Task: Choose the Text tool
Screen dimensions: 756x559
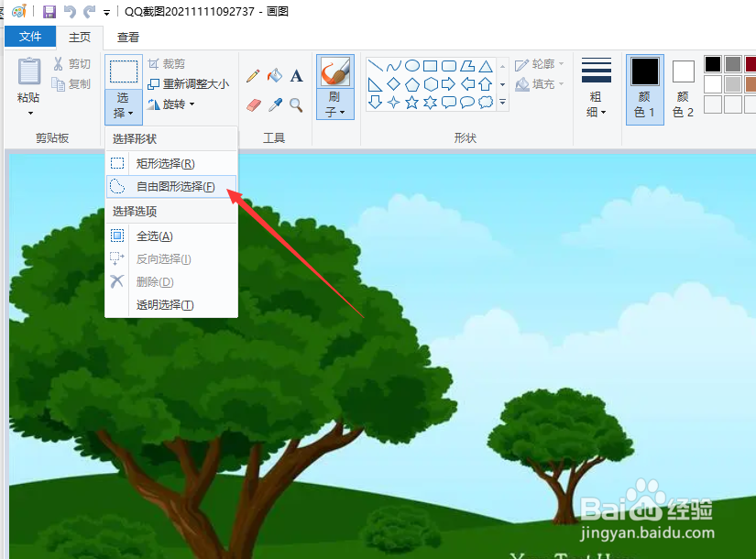Action: point(295,75)
